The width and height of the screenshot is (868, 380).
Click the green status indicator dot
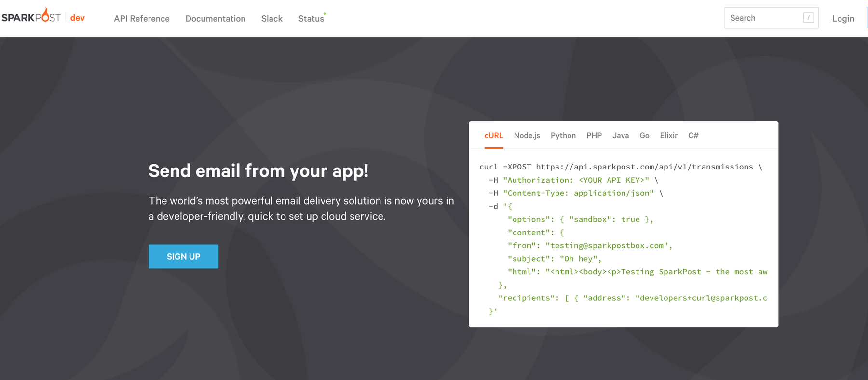325,14
